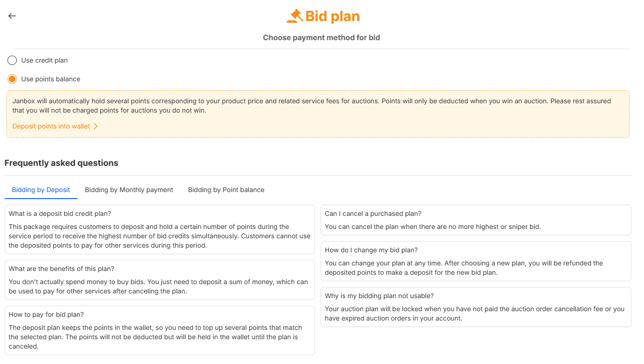Screen dimensions: 644x364
Task: Switch to the Bidding by Point balance tab
Action: pyautogui.click(x=226, y=190)
